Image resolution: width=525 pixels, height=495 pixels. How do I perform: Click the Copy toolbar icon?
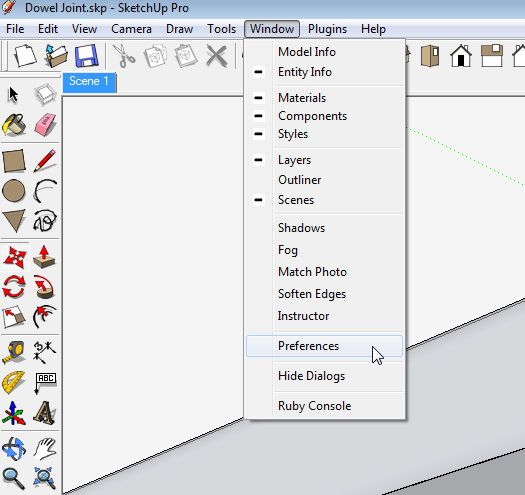pos(155,56)
